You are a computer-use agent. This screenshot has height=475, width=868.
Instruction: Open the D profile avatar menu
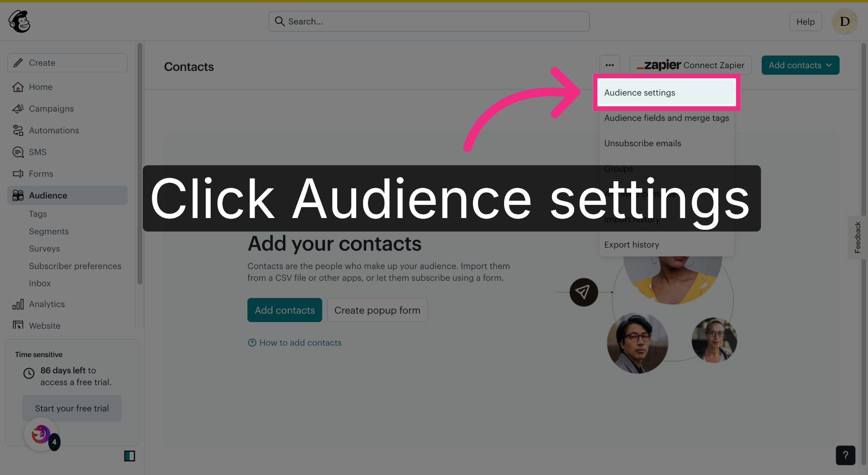click(844, 21)
